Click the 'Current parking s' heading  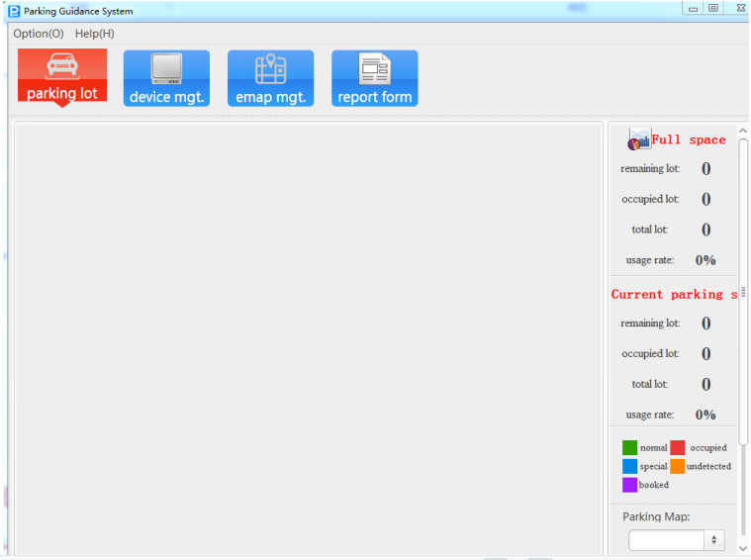(x=674, y=294)
